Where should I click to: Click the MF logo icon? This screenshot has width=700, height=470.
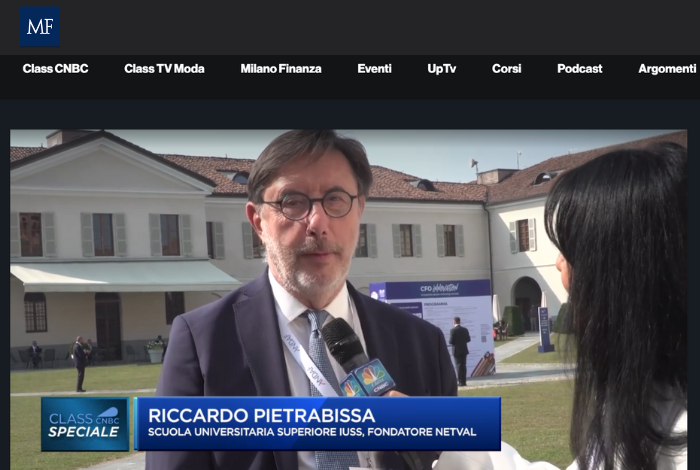coord(40,27)
